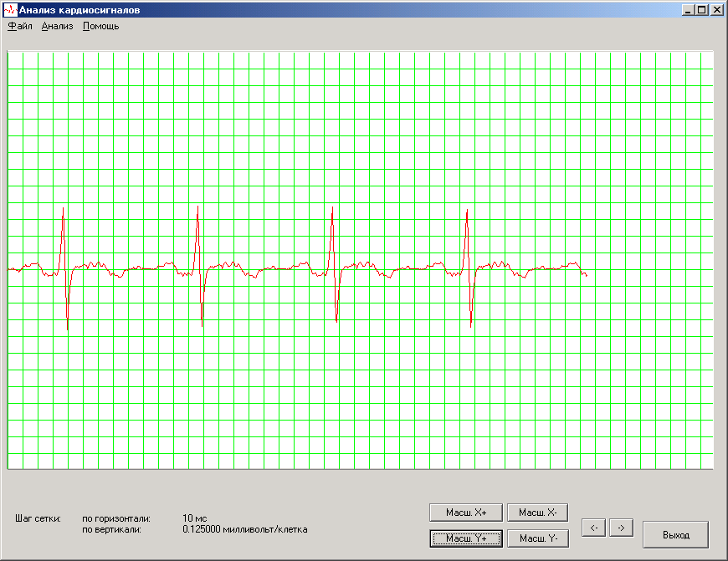This screenshot has height=561, width=728.
Task: Decrease vertical scale with Масш. Y-
Action: [538, 538]
